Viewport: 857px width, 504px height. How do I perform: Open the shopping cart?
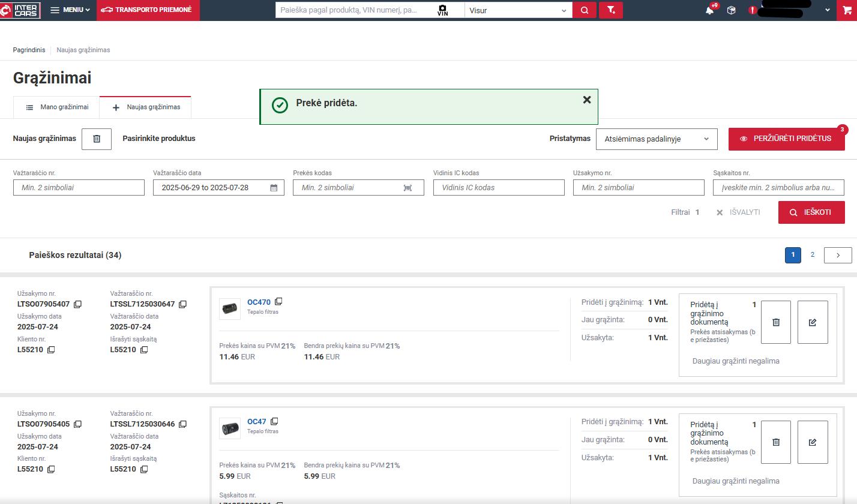847,10
